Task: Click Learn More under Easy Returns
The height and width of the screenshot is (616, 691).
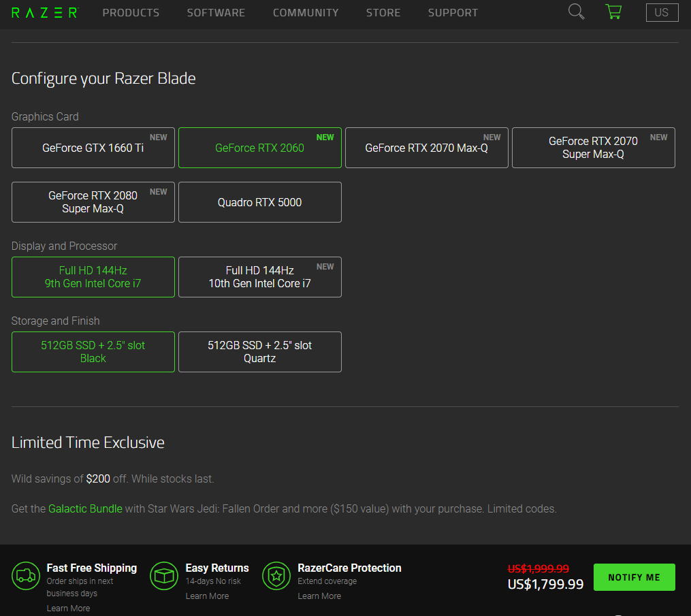Action: 207,596
